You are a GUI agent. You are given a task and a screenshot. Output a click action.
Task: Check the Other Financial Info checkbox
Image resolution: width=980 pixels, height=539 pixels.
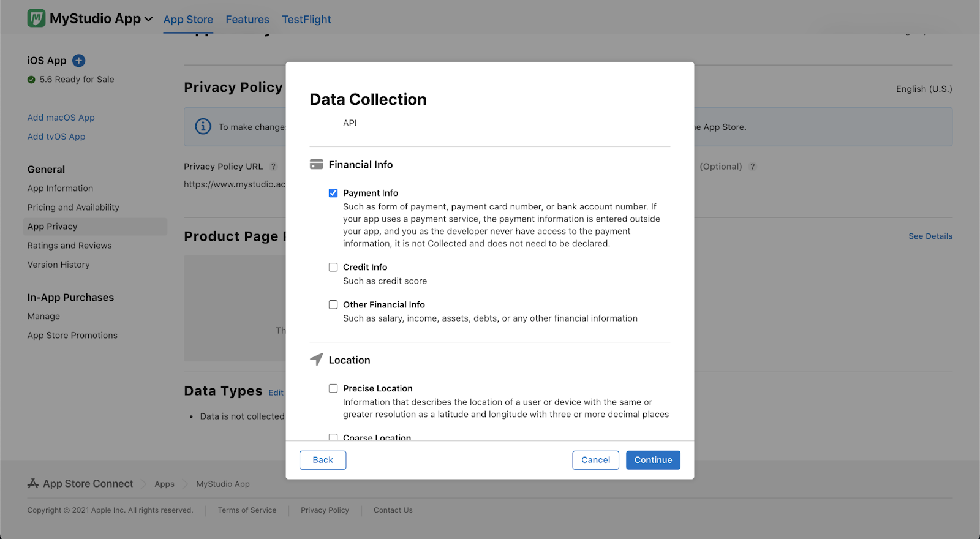point(333,304)
